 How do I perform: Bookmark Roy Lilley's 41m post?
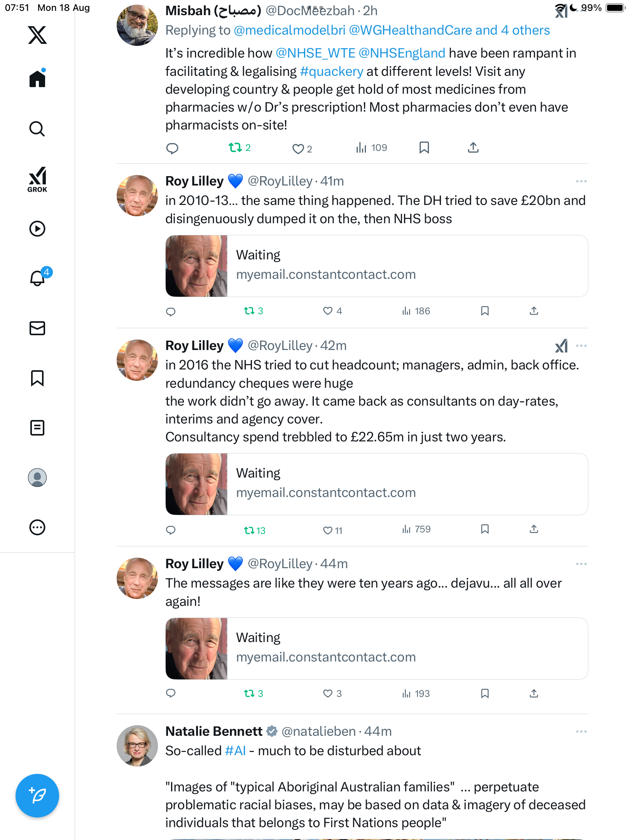click(485, 311)
